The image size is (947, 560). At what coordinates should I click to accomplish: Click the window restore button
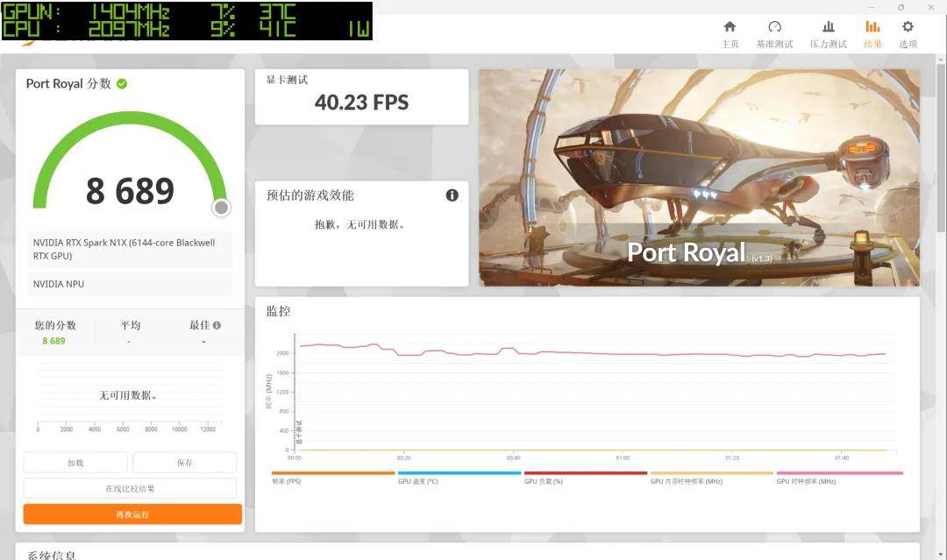(901, 7)
